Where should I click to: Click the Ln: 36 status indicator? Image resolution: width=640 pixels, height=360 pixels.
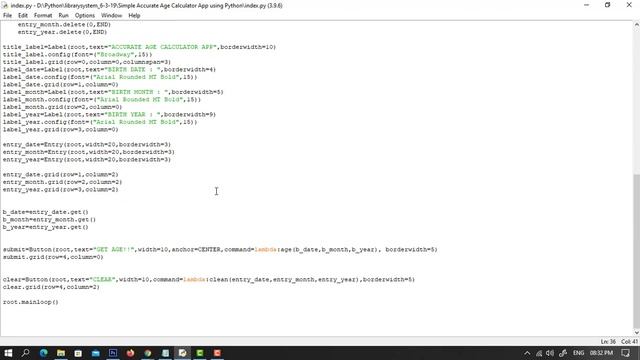pyautogui.click(x=608, y=342)
